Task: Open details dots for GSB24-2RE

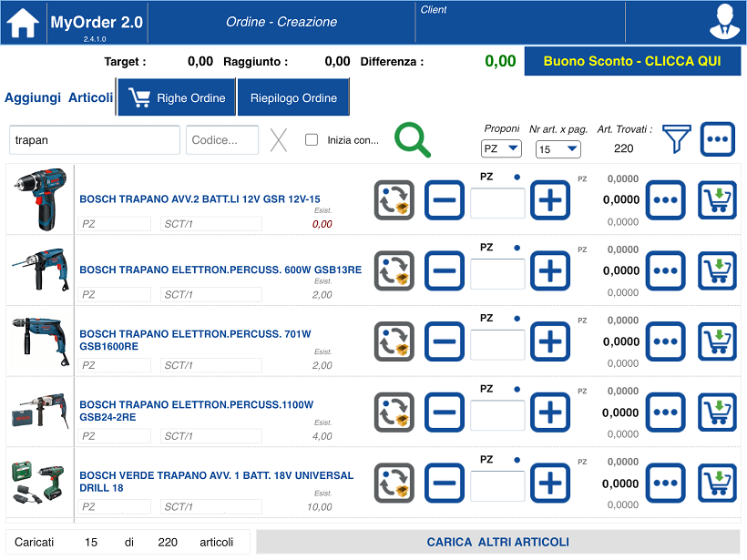Action: pos(666,412)
